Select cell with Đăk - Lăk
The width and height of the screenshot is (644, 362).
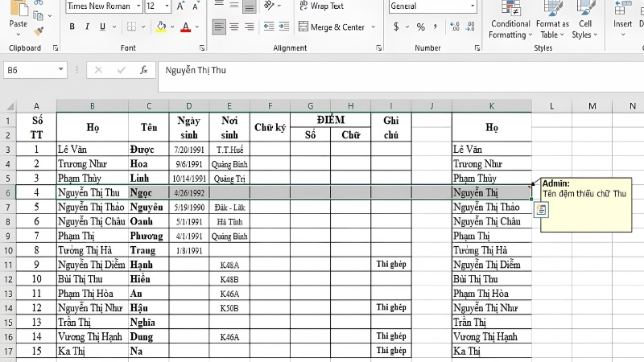coord(229,208)
